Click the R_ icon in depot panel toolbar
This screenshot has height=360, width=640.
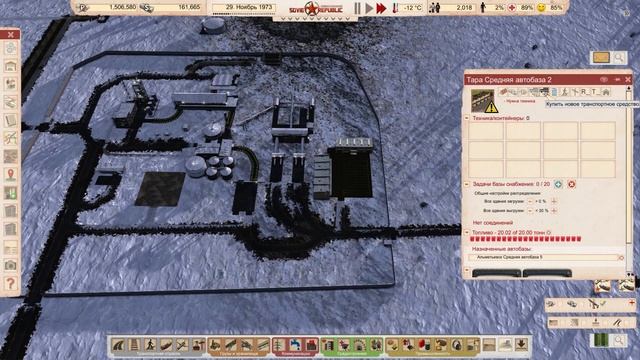[584, 92]
